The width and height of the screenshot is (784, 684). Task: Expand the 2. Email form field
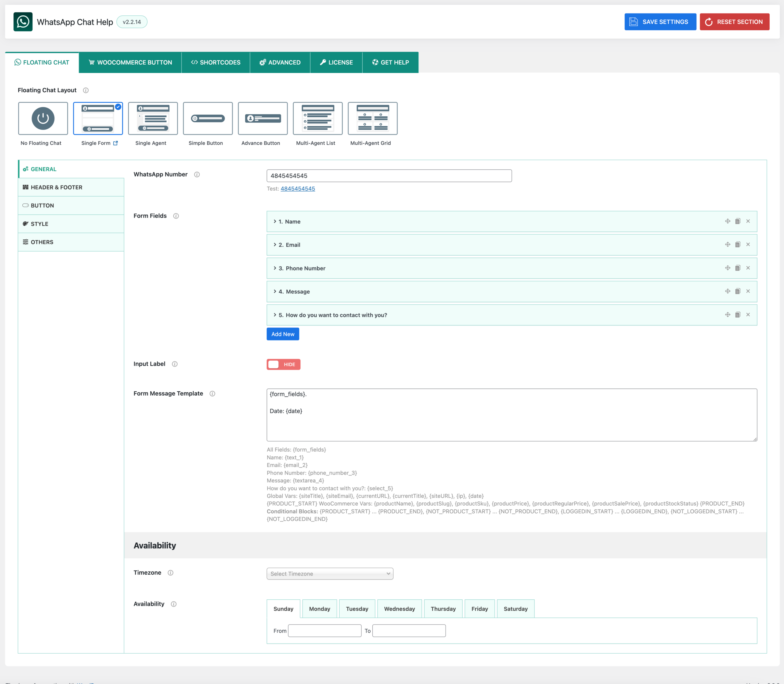click(x=512, y=245)
